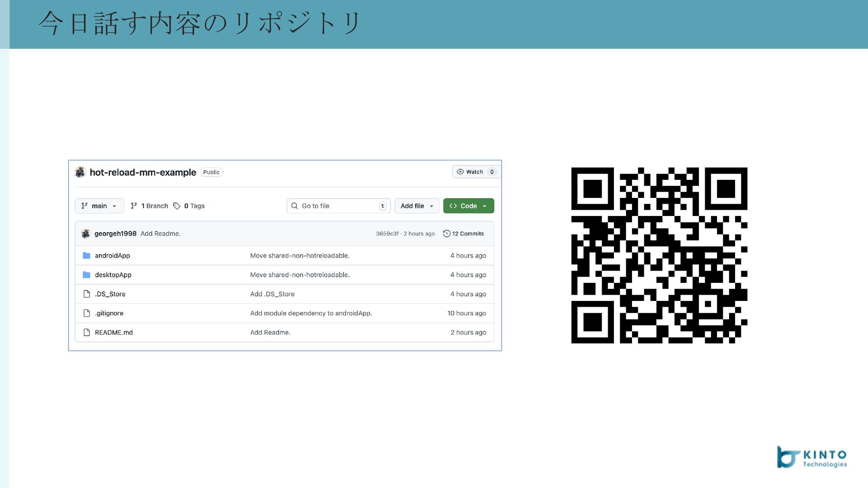Click the georgeh1998 commit author avatar
868x488 pixels.
(85, 234)
